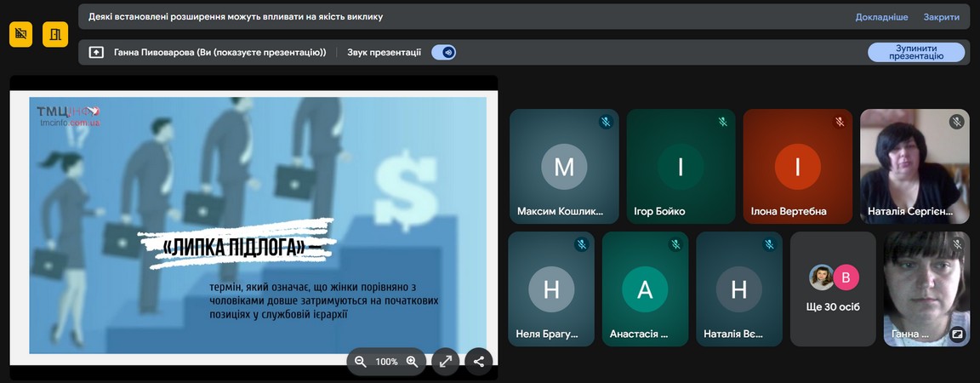Click the Липка підлога slide preview
980x383 pixels.
(255, 226)
